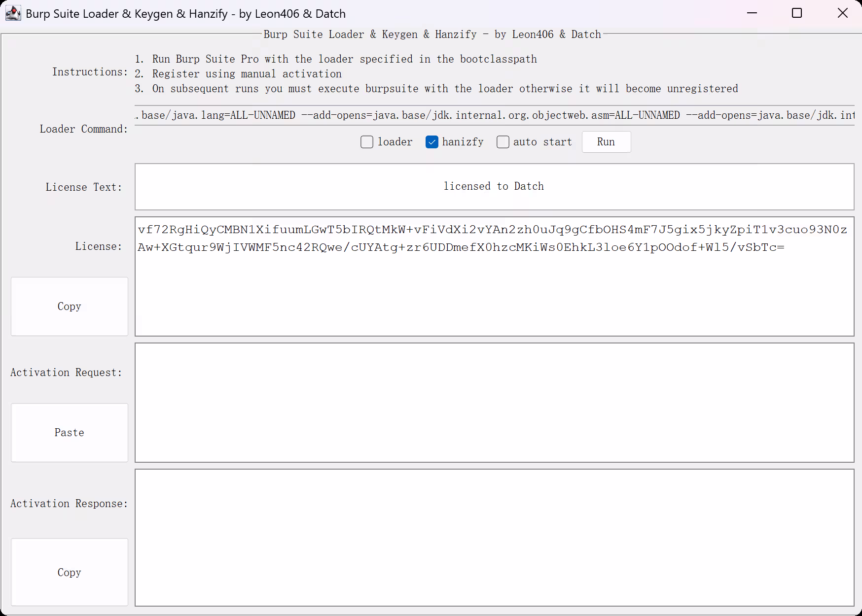This screenshot has height=616, width=862.
Task: Click the "Activation Request:" label
Action: (66, 373)
